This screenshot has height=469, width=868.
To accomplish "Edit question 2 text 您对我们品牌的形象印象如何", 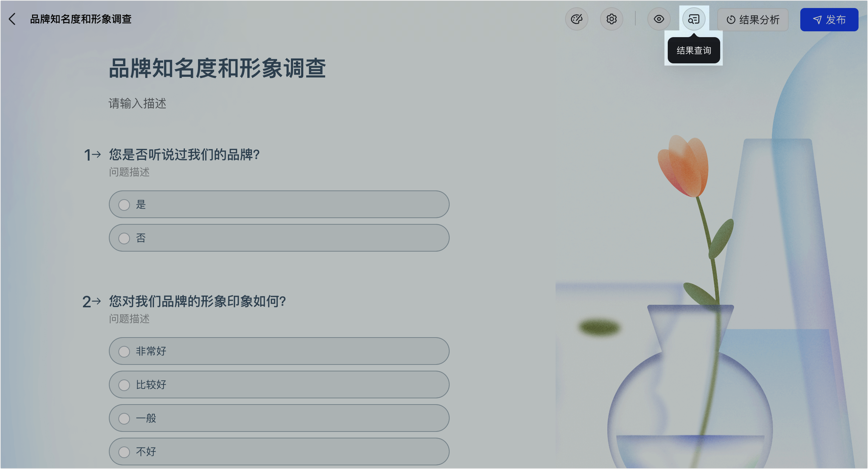I will [197, 301].
